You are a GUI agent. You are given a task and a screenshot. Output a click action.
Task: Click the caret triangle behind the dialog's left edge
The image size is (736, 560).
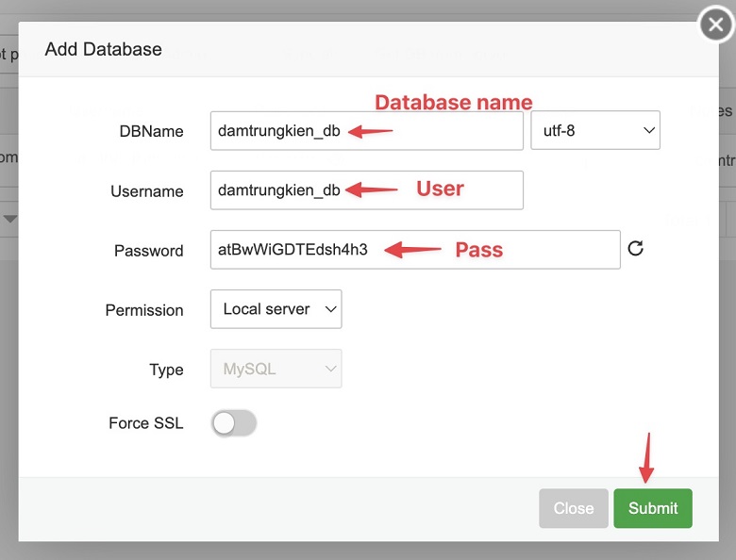tap(10, 219)
